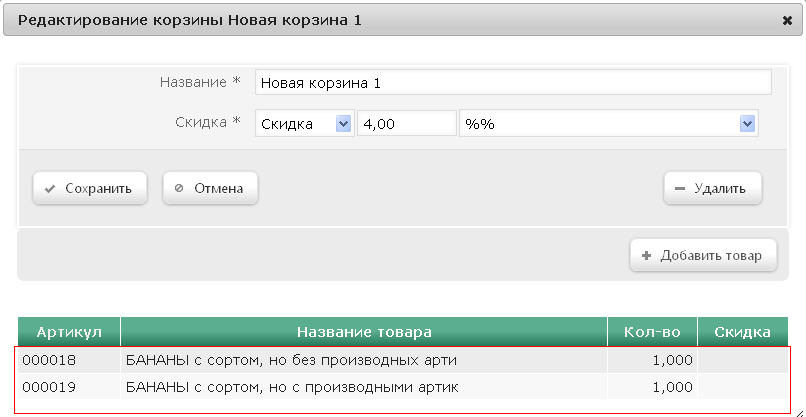Sort by Артикул column header
Viewport: 806px width, 417px height.
pos(69,332)
